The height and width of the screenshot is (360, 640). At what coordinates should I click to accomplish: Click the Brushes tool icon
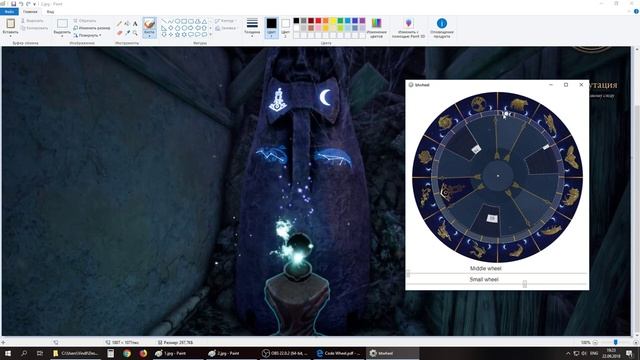pos(149,24)
